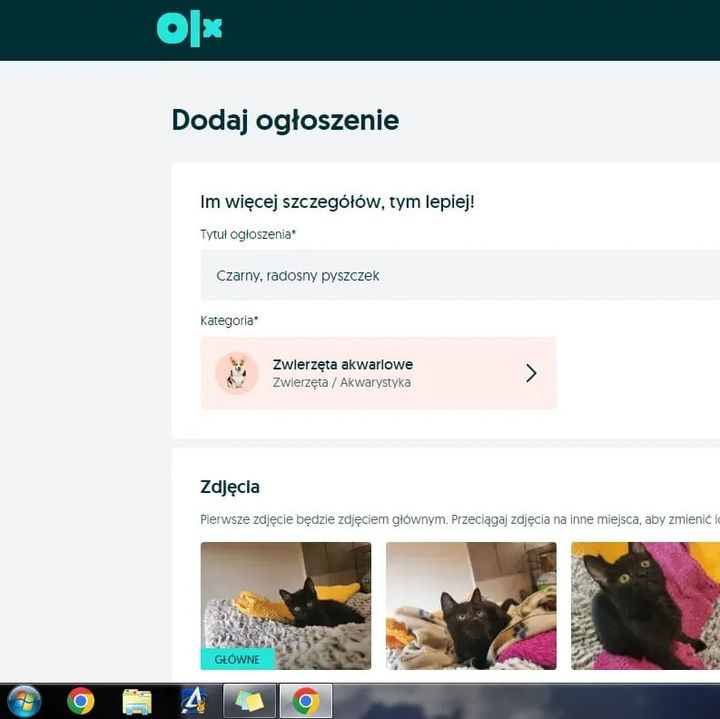Expand the category chevron arrow
Image resolution: width=720 pixels, height=719 pixels.
(531, 373)
